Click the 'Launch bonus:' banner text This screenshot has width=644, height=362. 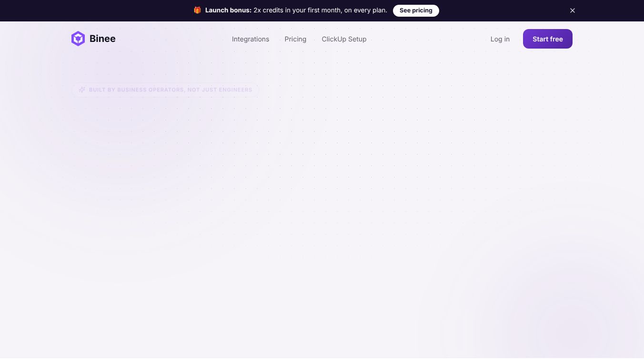pos(228,10)
